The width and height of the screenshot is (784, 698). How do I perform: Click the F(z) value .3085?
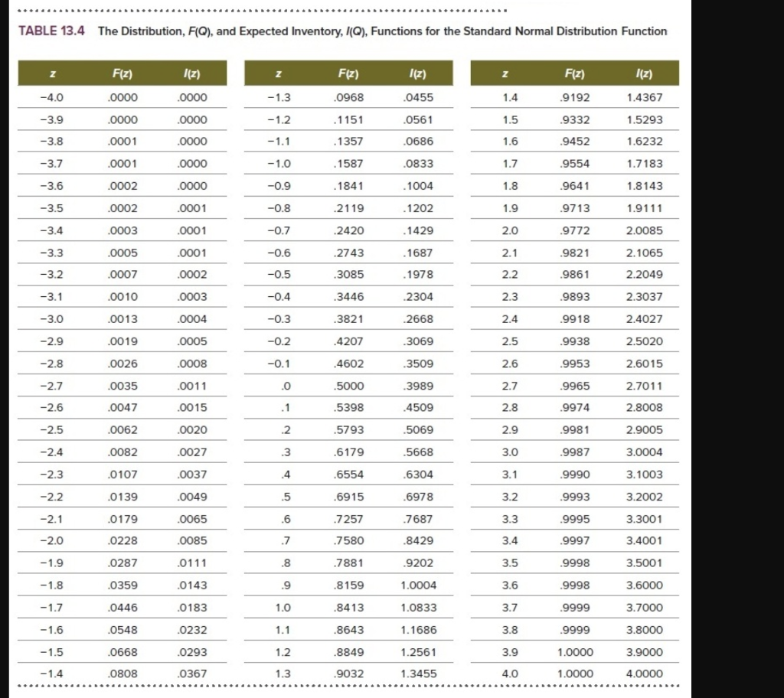348,275
